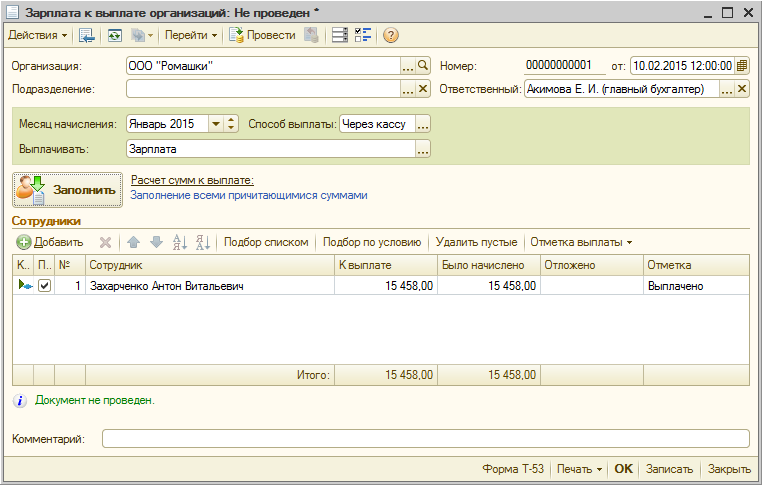
Task: Open the Печать dropdown at the bottom
Action: (x=580, y=469)
